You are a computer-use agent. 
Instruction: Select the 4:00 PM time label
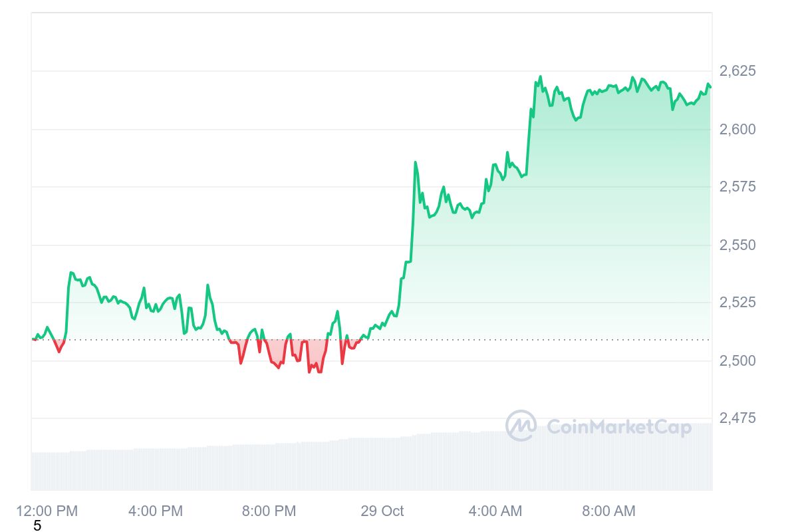[156, 511]
